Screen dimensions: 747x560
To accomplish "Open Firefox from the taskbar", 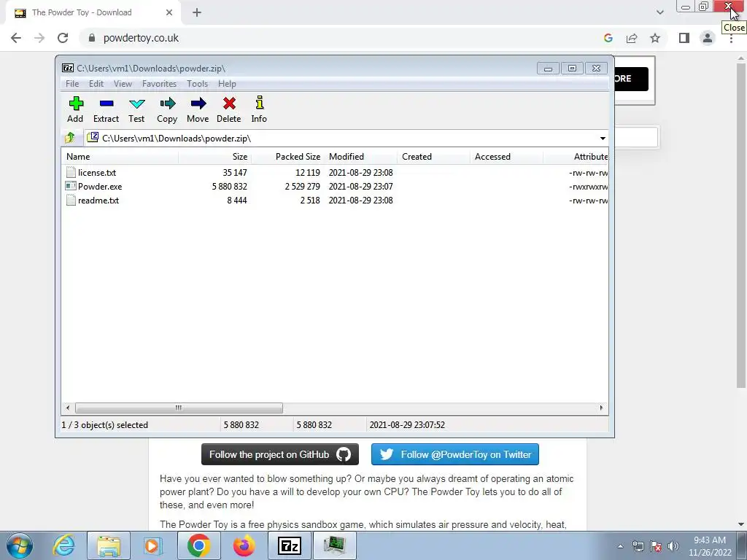I will 244,545.
